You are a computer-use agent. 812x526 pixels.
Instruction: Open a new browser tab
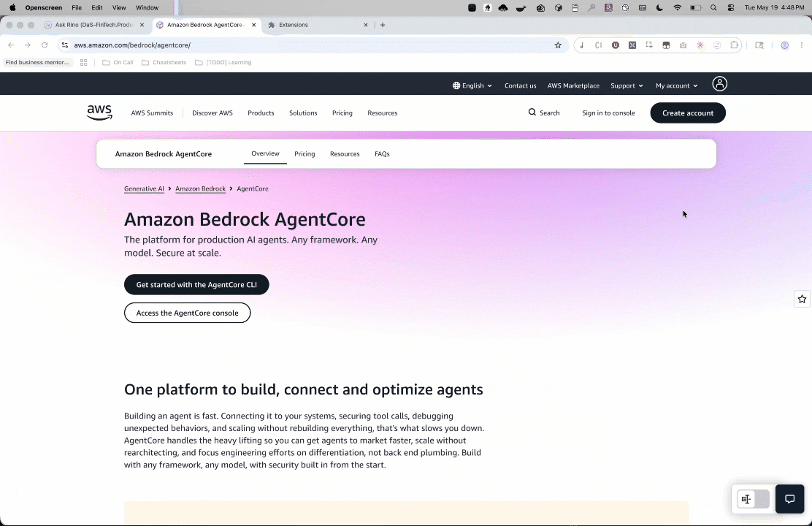(383, 25)
